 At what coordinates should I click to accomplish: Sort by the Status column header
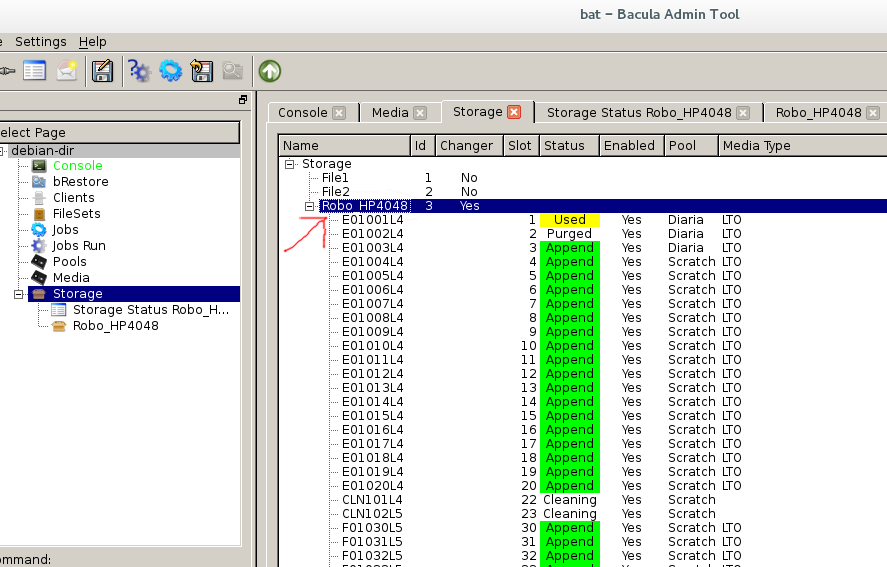569,145
